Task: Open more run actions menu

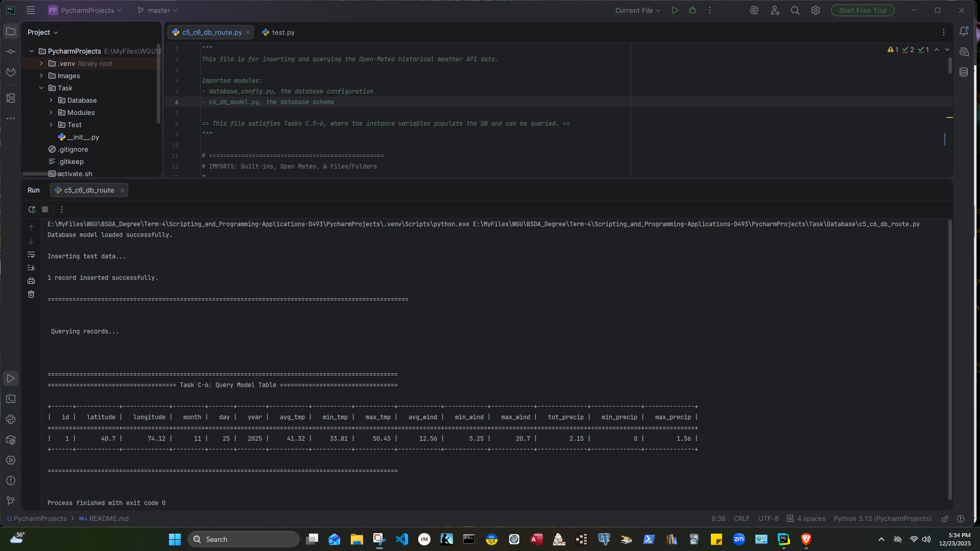Action: tap(709, 10)
